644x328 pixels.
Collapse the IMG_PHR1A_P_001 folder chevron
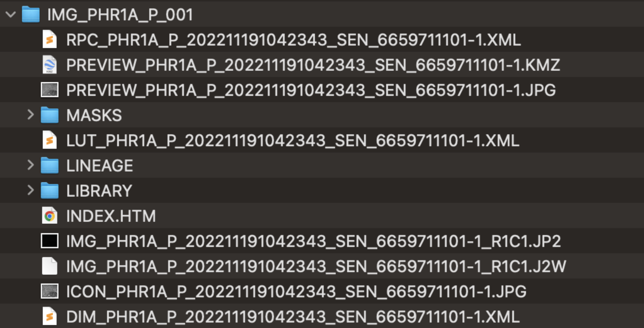click(x=11, y=14)
